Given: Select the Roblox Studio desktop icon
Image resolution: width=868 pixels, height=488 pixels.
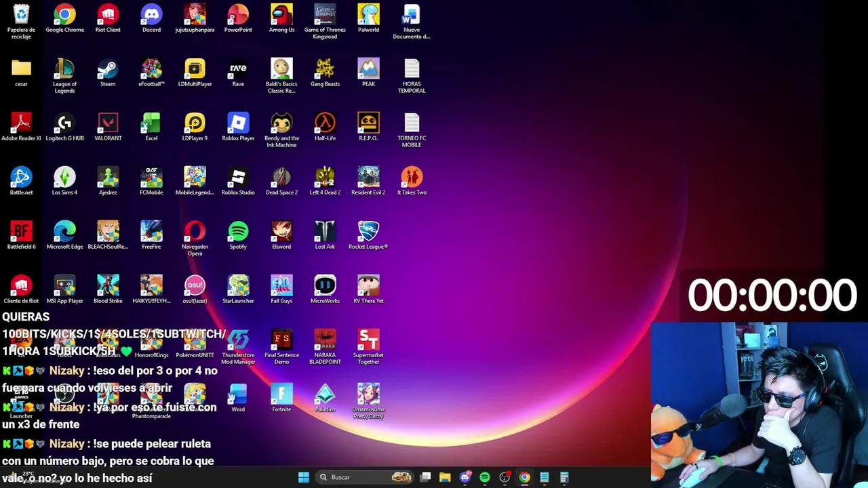Looking at the screenshot, I should point(238,182).
